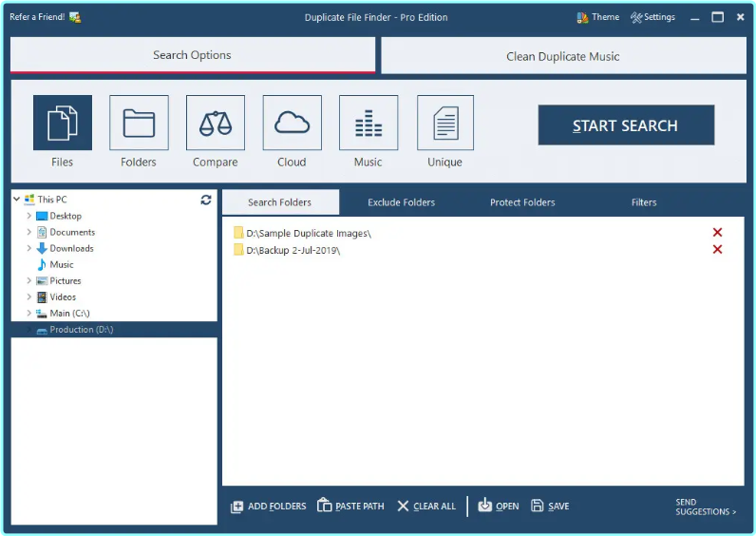Click the Downloads arrow icon in tree
This screenshot has height=536, width=756.
pyautogui.click(x=42, y=248)
